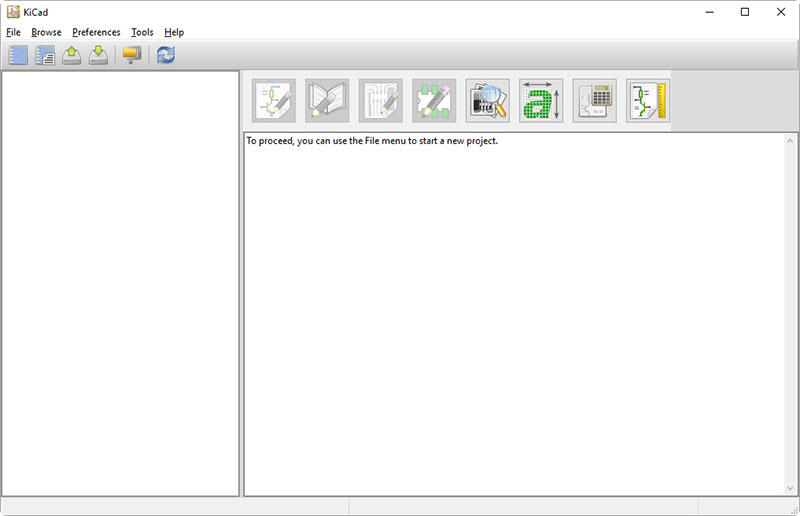Launch the Schematic Editor
The height and width of the screenshot is (516, 800).
click(273, 101)
